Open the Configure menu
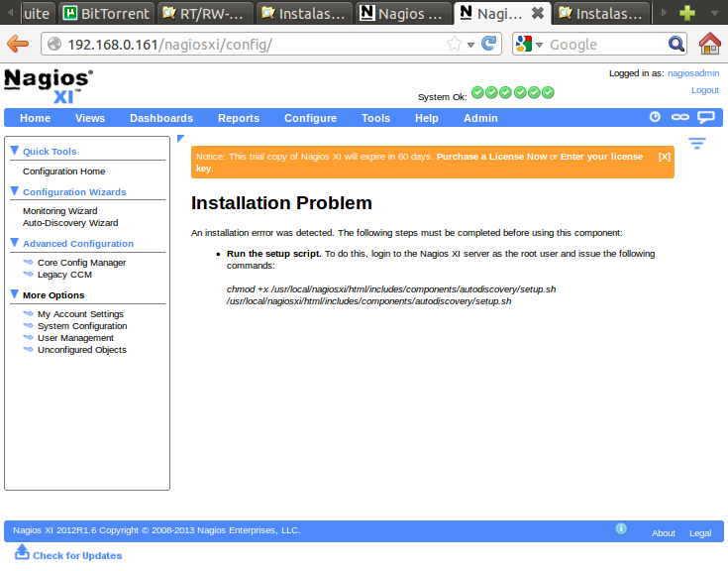 (310, 118)
